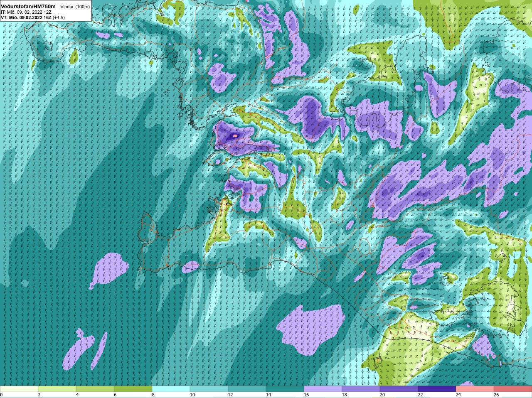Screen dimensions: 532x398
Task: Select the 26+ salmon red legend swatch
Action: click(513, 389)
